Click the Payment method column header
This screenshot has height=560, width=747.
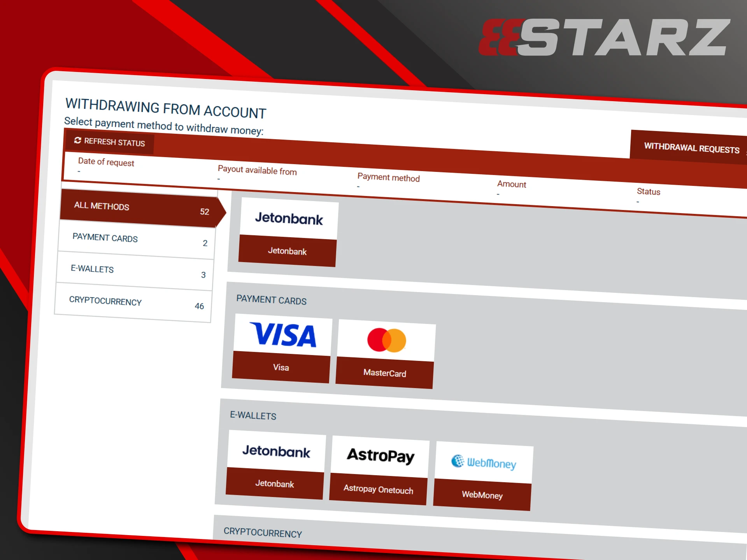(x=389, y=177)
